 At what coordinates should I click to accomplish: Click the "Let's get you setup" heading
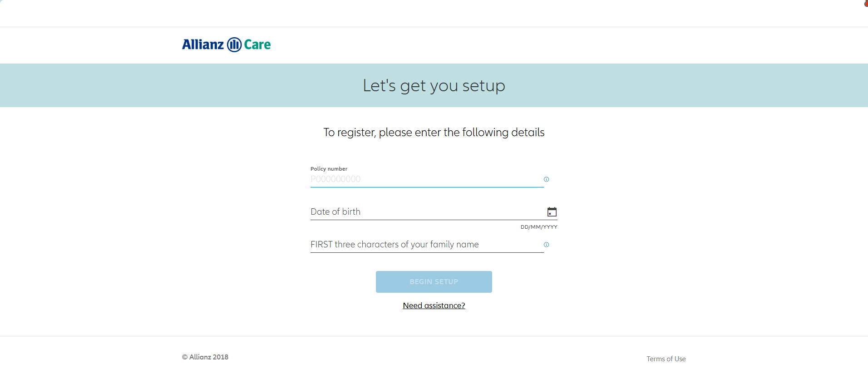[x=434, y=85]
